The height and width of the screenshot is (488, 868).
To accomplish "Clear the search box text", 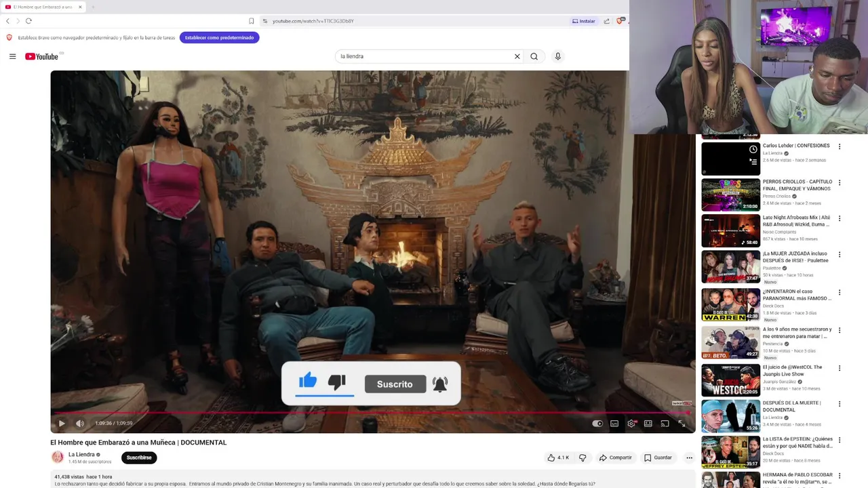I will coord(517,56).
